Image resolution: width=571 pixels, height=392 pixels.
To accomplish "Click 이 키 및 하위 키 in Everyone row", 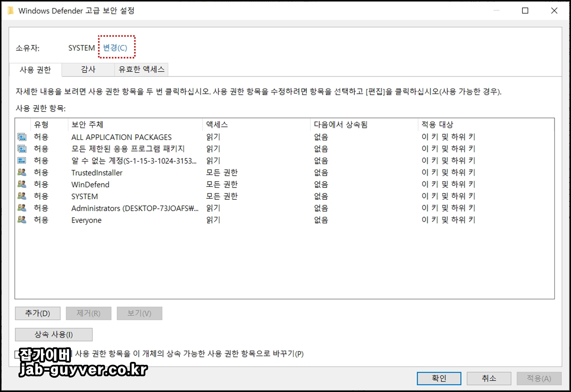I will point(448,220).
